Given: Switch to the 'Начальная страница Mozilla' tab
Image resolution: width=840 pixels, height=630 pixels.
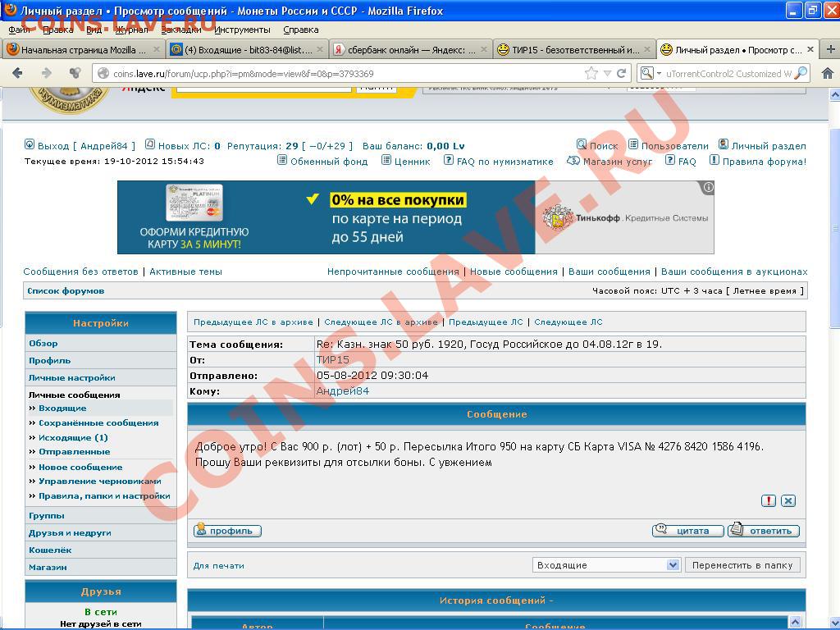Looking at the screenshot, I should [x=83, y=50].
